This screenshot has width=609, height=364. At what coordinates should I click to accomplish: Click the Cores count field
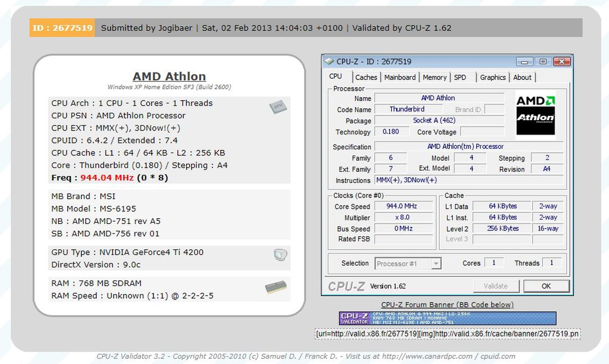click(494, 263)
